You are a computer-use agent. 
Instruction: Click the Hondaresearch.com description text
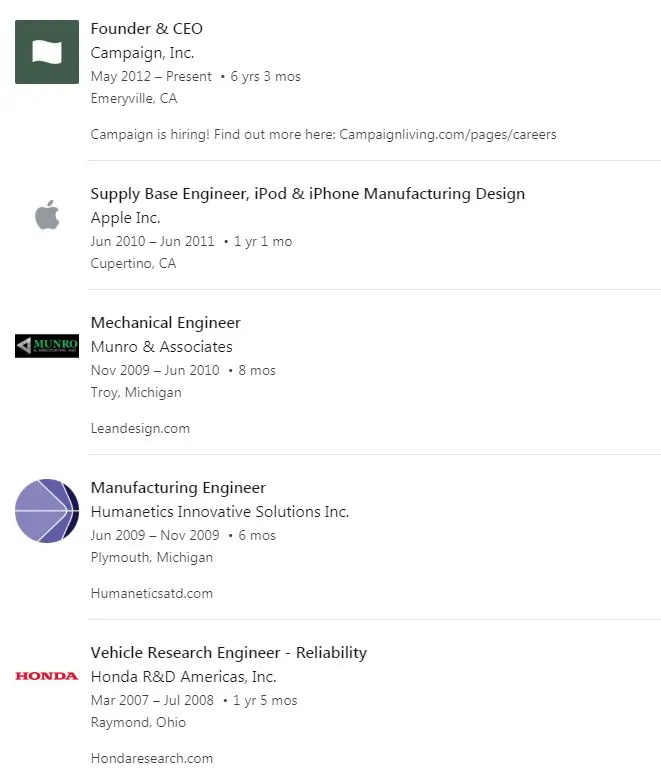(152, 758)
